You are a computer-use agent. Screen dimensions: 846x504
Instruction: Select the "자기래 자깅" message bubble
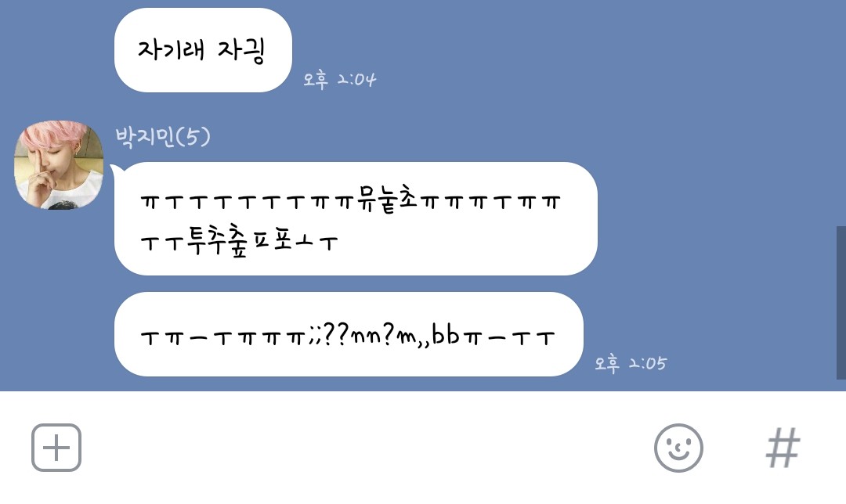203,50
